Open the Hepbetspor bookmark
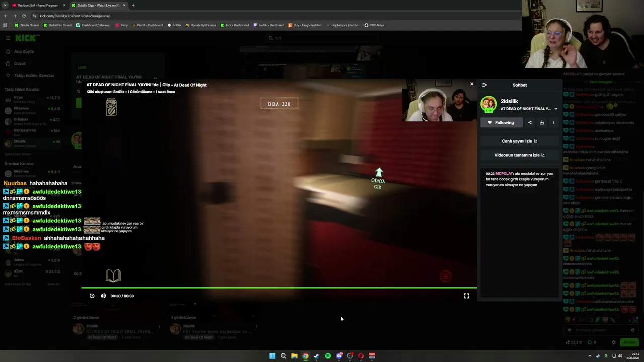The image size is (644, 362). (344, 25)
